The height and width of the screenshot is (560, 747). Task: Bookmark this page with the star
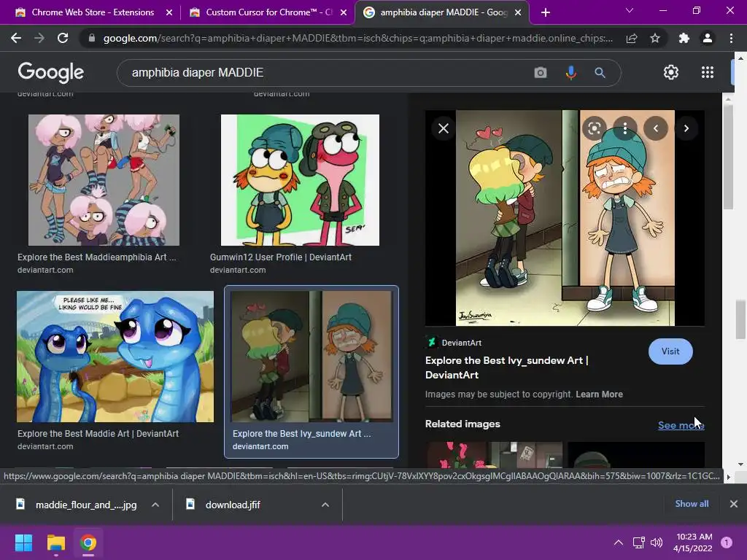click(x=655, y=38)
